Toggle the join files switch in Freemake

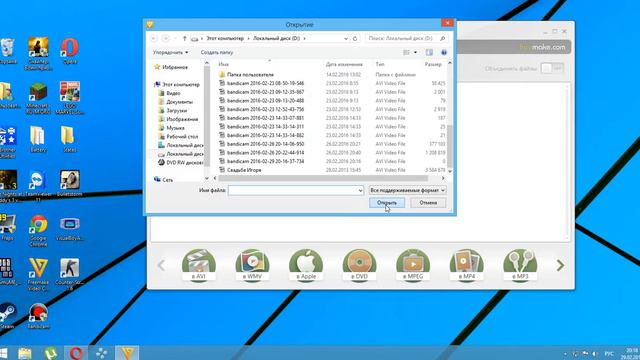point(552,68)
